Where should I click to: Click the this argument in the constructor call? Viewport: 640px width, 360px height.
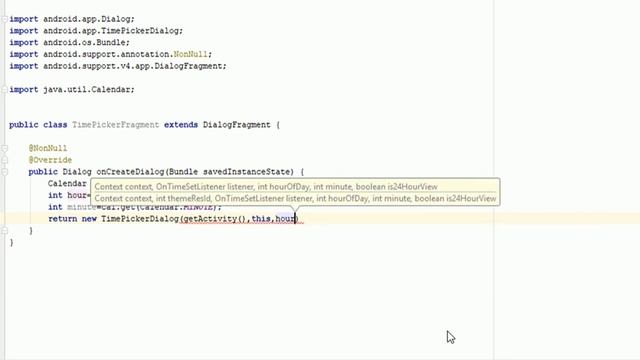coord(261,219)
